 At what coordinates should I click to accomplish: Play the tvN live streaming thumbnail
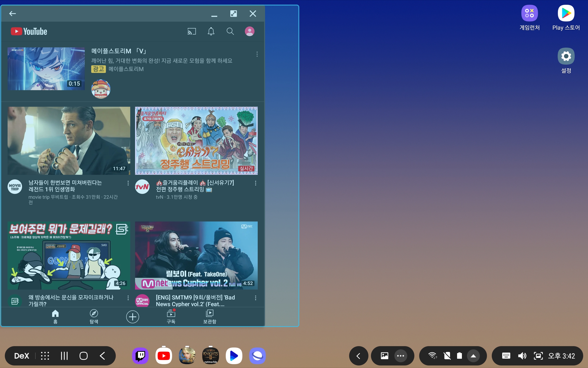(196, 141)
